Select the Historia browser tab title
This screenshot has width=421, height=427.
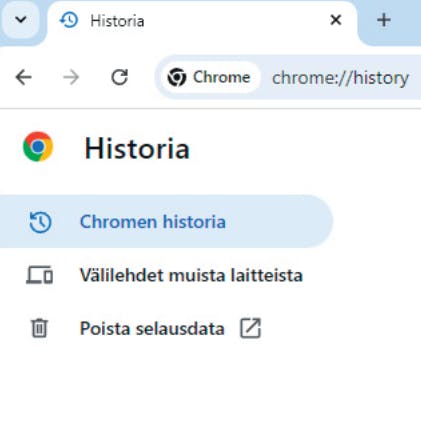pos(117,21)
